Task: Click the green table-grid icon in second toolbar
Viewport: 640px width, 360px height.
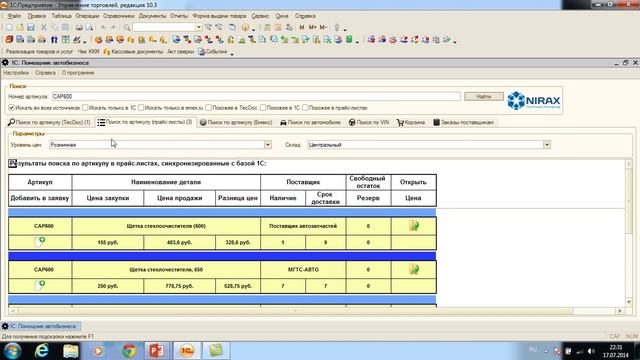Action: coord(65,40)
